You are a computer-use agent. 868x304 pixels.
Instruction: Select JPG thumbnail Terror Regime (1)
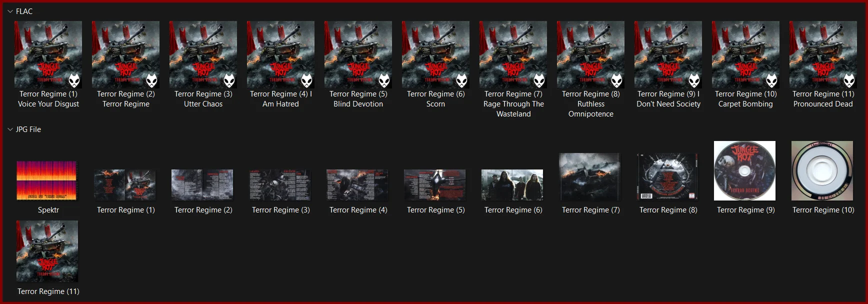pos(125,185)
